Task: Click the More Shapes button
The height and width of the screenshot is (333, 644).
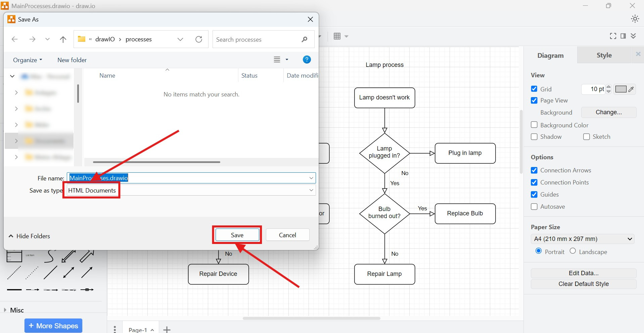Action: pos(53,325)
